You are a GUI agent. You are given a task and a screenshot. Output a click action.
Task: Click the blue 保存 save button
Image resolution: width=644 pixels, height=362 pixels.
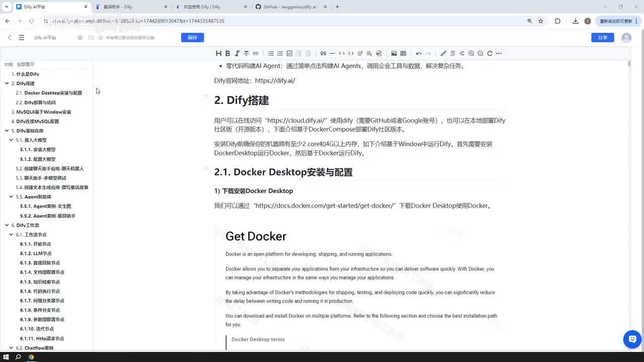[193, 38]
